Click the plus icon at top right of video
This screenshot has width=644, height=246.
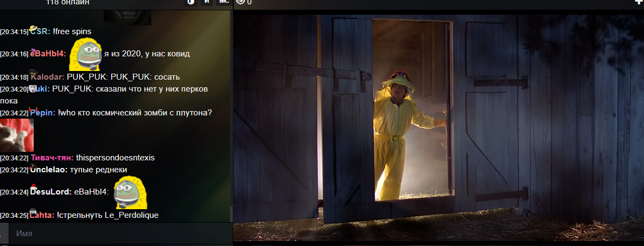pos(639,2)
